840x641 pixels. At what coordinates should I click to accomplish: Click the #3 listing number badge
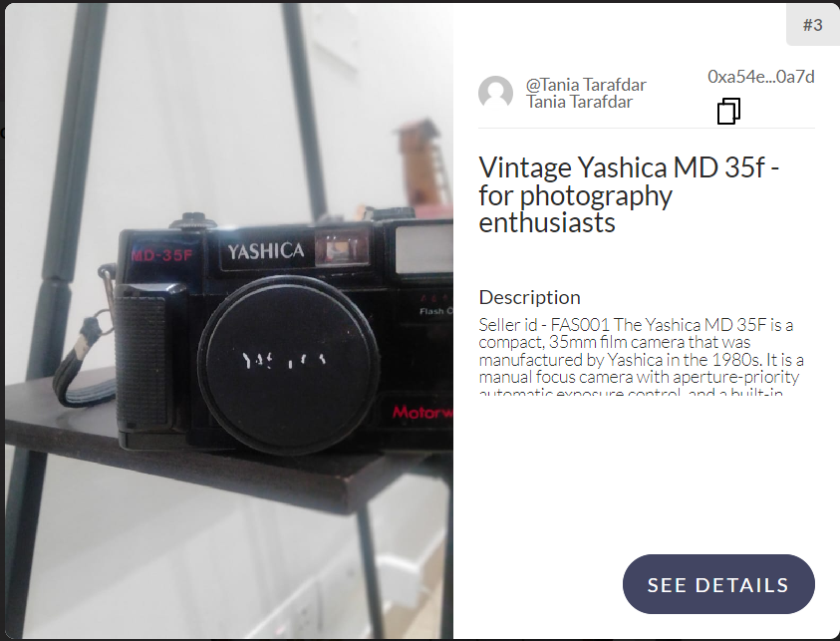[813, 25]
